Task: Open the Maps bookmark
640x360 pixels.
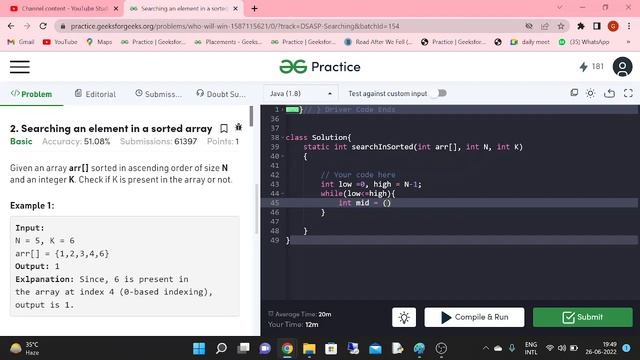Action: [x=99, y=42]
